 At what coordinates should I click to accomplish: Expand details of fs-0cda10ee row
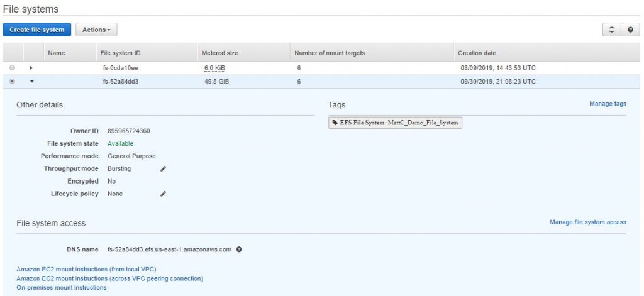31,68
